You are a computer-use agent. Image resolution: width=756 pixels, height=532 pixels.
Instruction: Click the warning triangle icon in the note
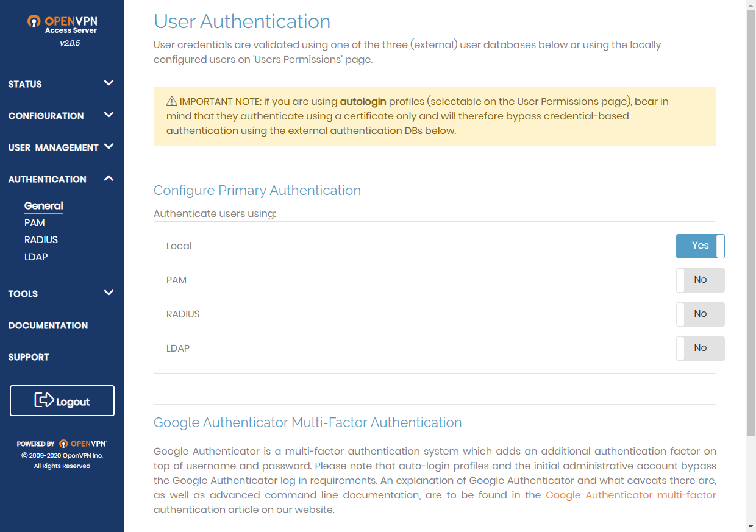(x=171, y=102)
